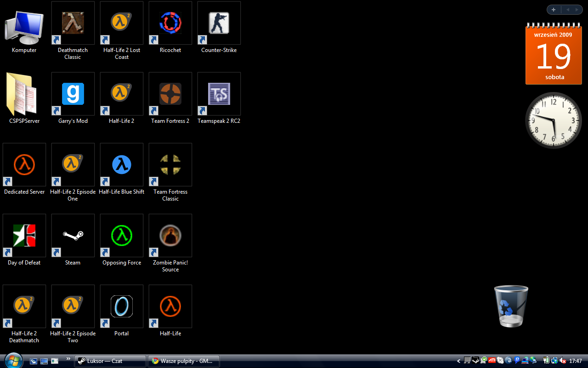Click the orange calendar gadget
This screenshot has width=588, height=368.
(554, 54)
